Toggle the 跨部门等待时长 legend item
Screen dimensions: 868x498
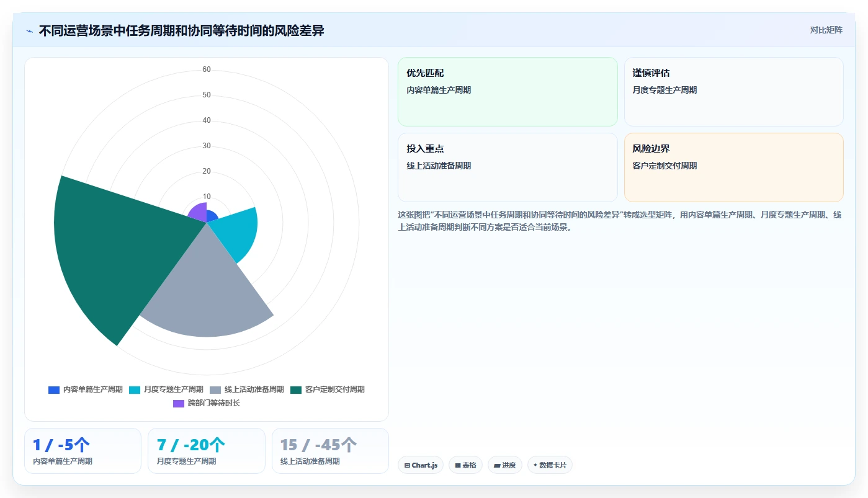pos(207,403)
